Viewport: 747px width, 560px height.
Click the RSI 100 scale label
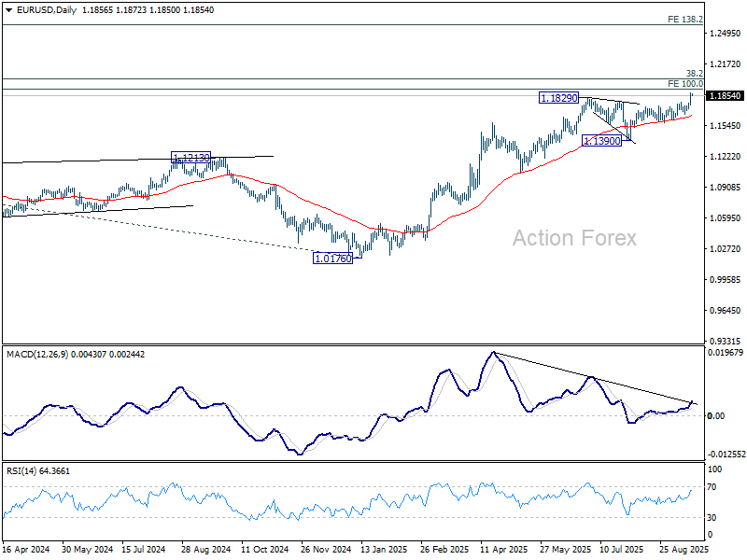[x=714, y=469]
